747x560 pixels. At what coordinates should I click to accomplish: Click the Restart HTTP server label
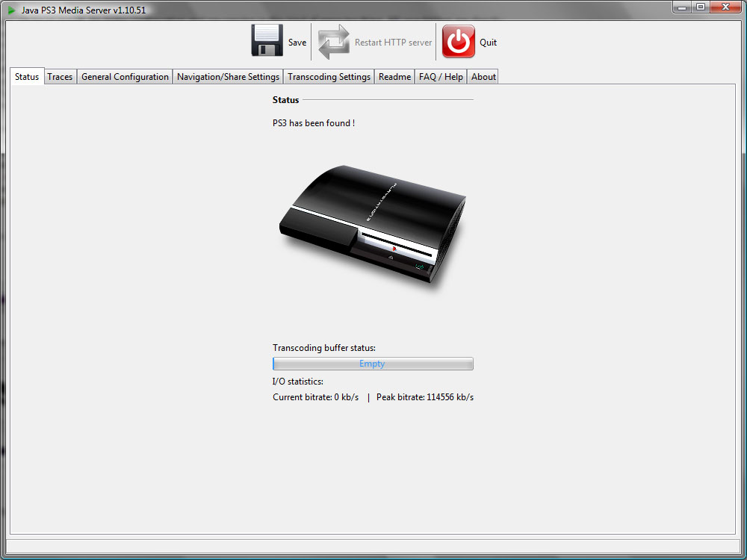(x=393, y=43)
